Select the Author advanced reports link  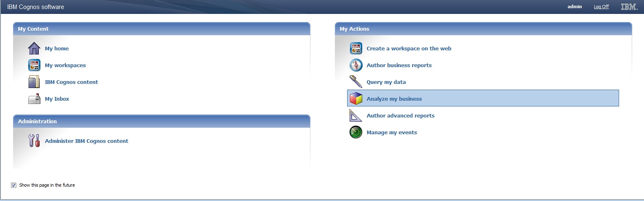pyautogui.click(x=401, y=115)
